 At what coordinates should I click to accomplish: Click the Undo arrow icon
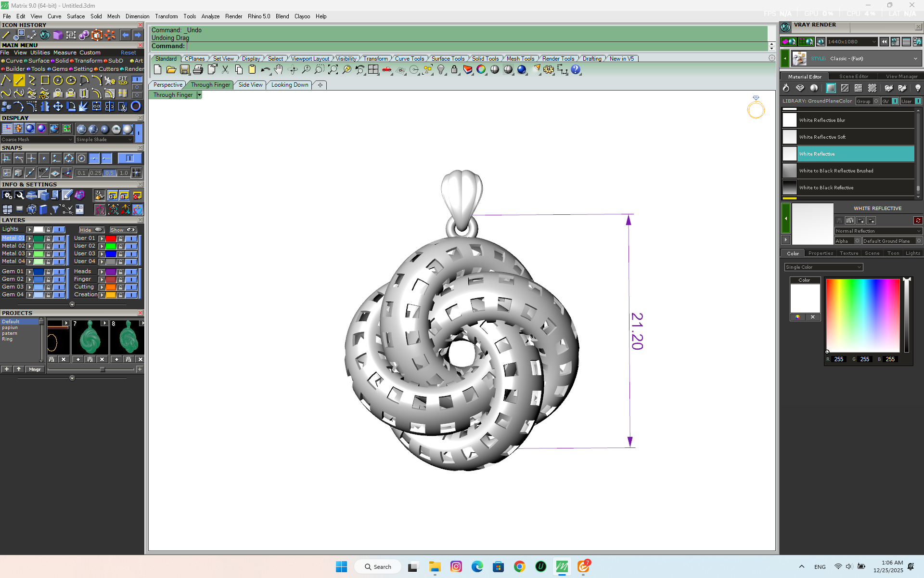click(265, 70)
